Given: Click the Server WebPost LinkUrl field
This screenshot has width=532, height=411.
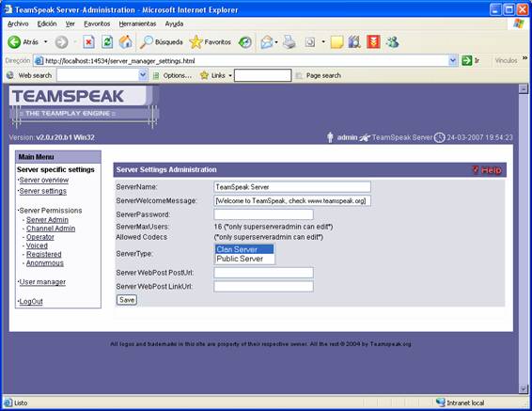Looking at the screenshot, I should (263, 287).
